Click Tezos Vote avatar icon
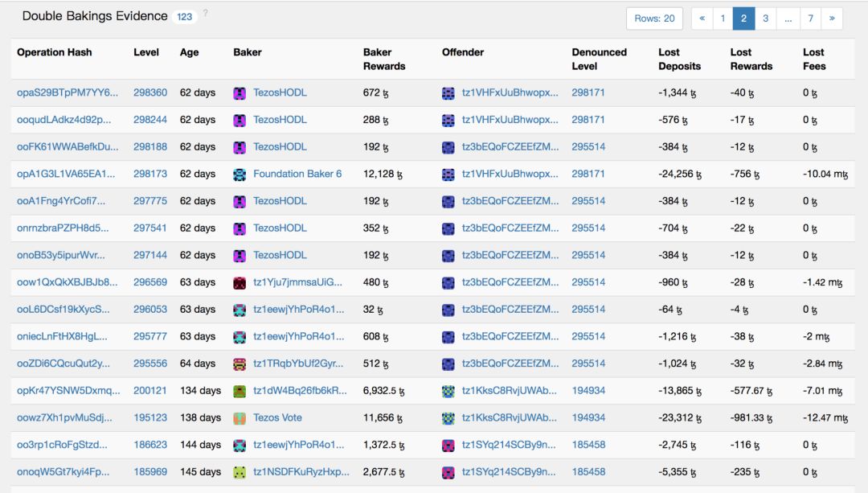Viewport: 868px width, 493px height. (240, 419)
